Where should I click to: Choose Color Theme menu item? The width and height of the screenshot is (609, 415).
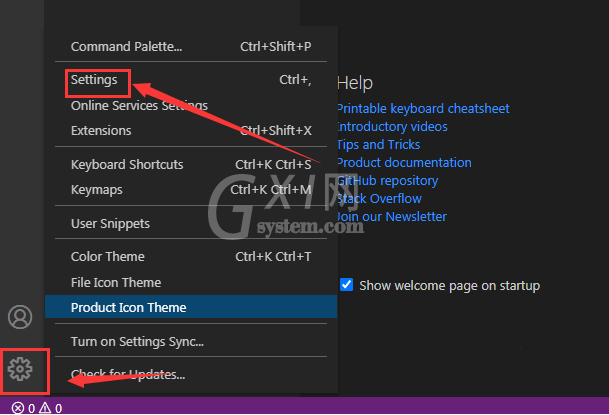click(x=191, y=257)
